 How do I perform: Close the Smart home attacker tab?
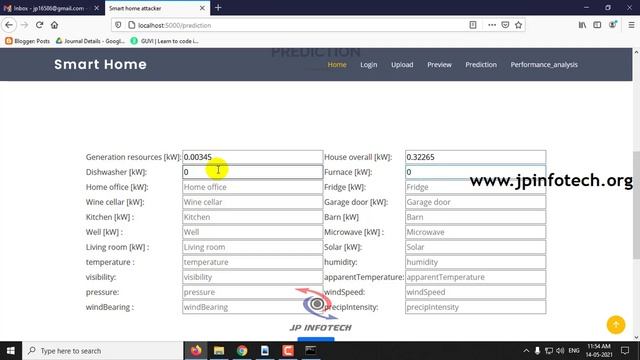[x=202, y=8]
